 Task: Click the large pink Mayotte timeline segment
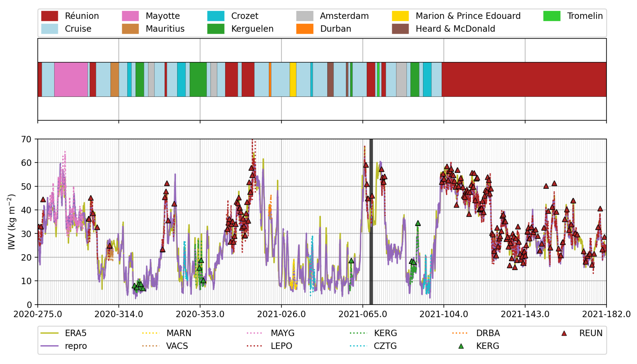71,79
